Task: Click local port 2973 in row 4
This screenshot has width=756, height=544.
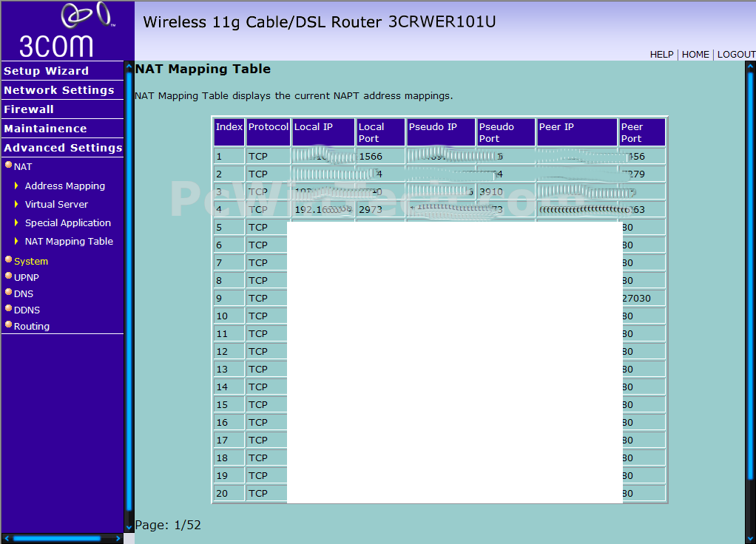Action: click(x=371, y=210)
